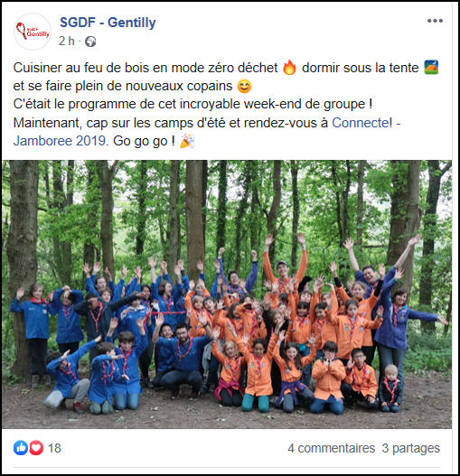The image size is (460, 476).
Task: Open the SGDF Gentilly profile picture
Action: pyautogui.click(x=33, y=32)
